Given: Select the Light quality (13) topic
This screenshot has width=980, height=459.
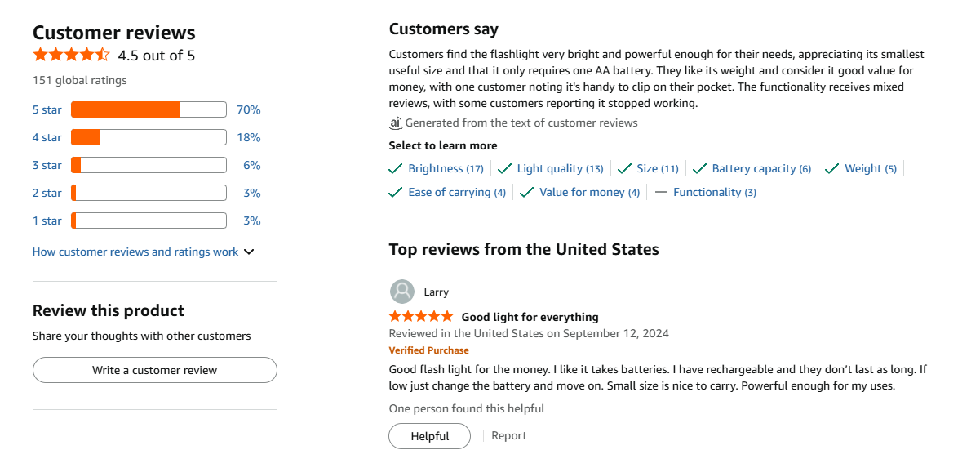Looking at the screenshot, I should [560, 169].
